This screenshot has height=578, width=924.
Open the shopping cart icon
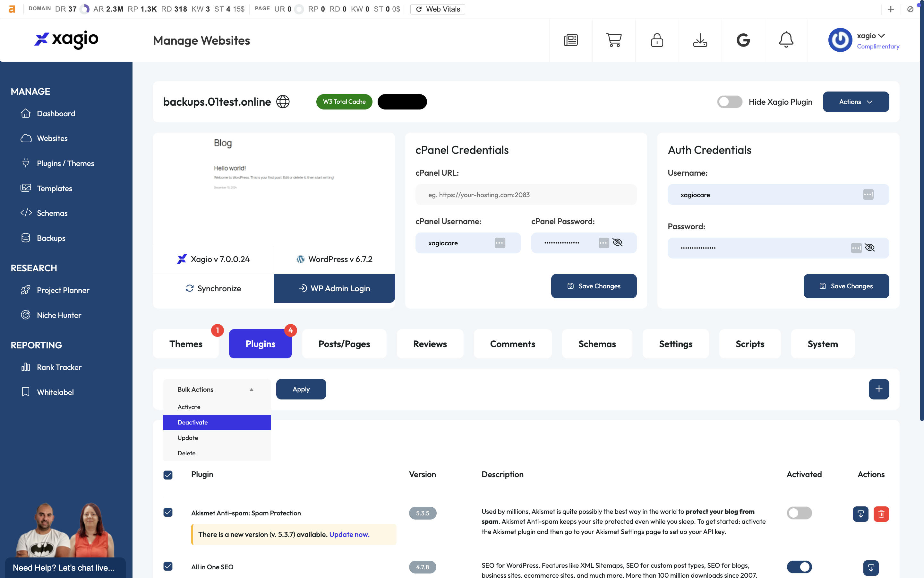(614, 40)
